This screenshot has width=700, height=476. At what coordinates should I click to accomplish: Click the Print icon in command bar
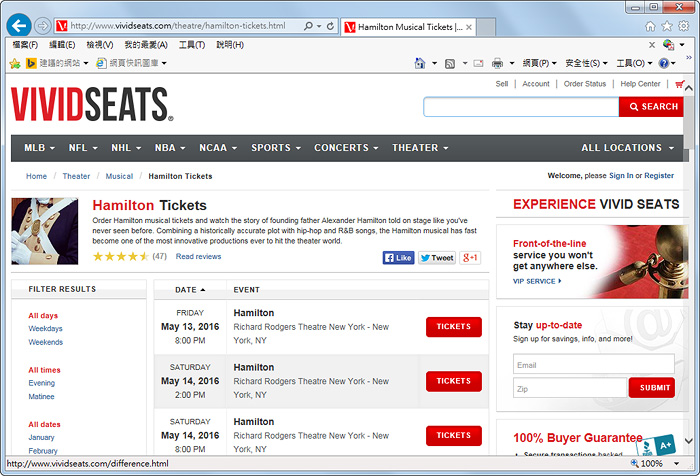[497, 63]
